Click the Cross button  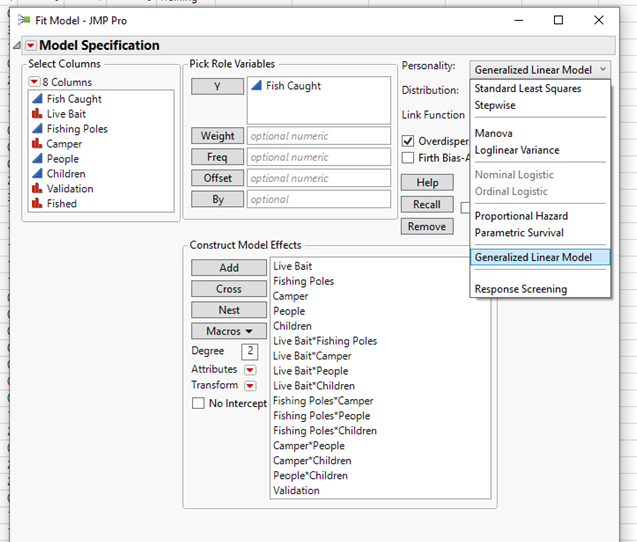(229, 289)
